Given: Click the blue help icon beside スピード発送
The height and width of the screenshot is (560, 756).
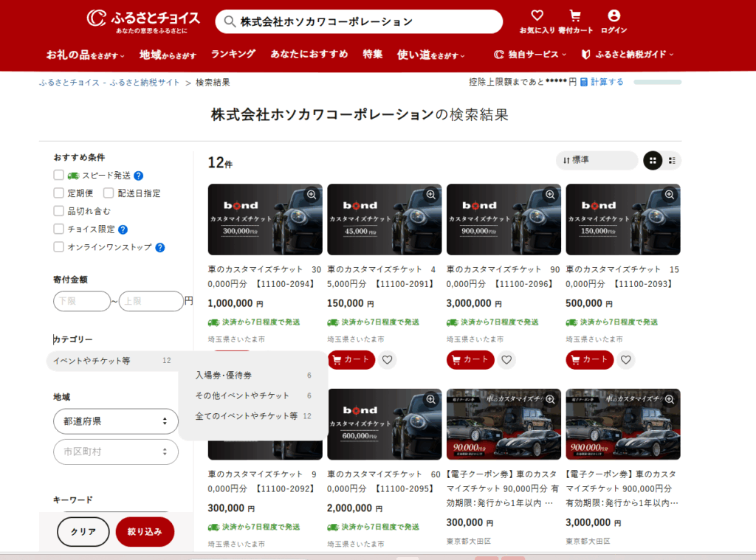Looking at the screenshot, I should pyautogui.click(x=138, y=176).
